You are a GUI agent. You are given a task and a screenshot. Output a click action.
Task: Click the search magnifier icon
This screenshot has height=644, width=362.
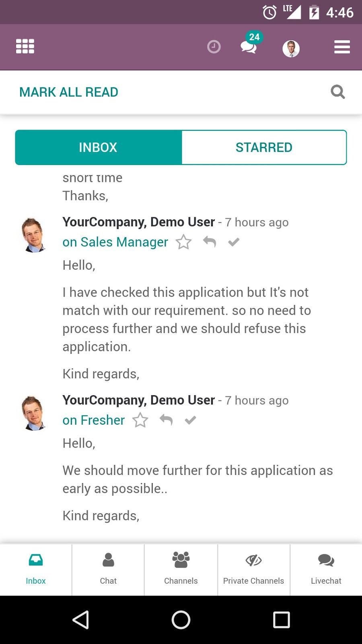[337, 92]
